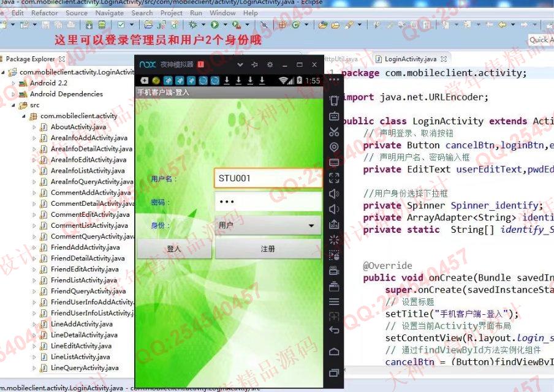The image size is (554, 392).
Task: Take a screenshot with Nox scissors icon
Action: point(334,132)
